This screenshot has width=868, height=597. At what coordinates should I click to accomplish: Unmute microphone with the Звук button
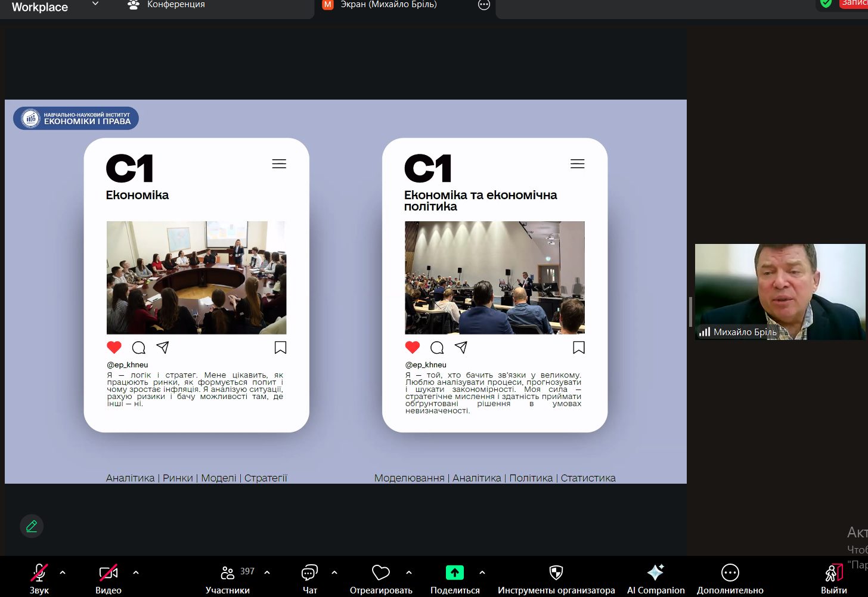(39, 574)
